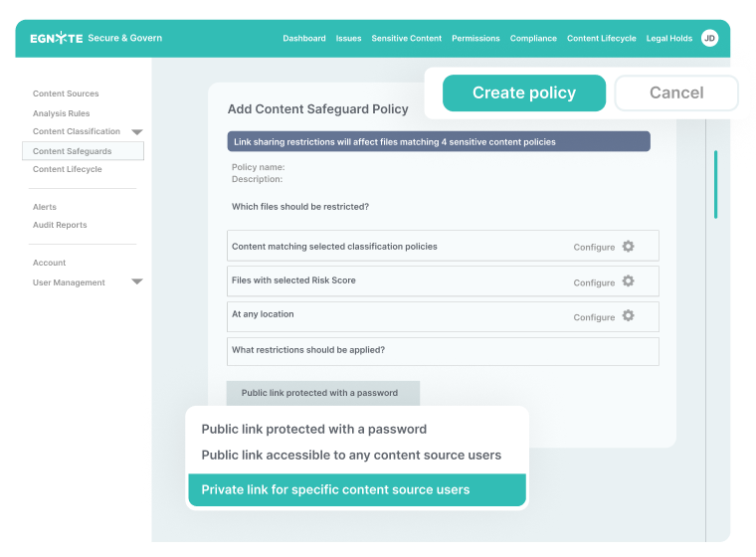The height and width of the screenshot is (557, 756).
Task: Click gear icon for At any location
Action: pos(628,316)
